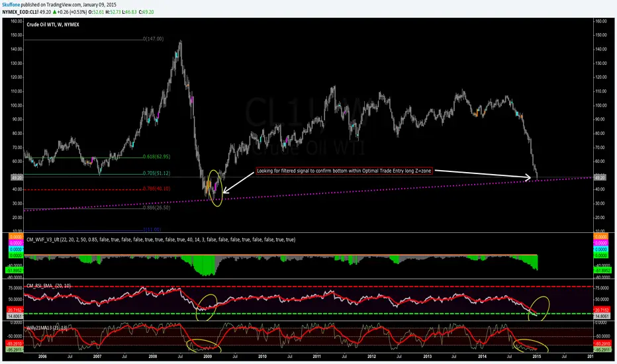
Task: Click the cyan 0.0000 label on the right scale
Action: pos(600,249)
